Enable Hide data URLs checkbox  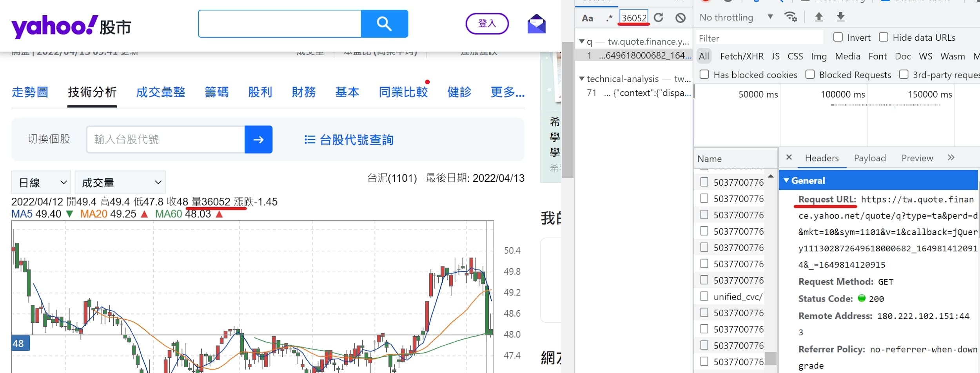pyautogui.click(x=884, y=37)
